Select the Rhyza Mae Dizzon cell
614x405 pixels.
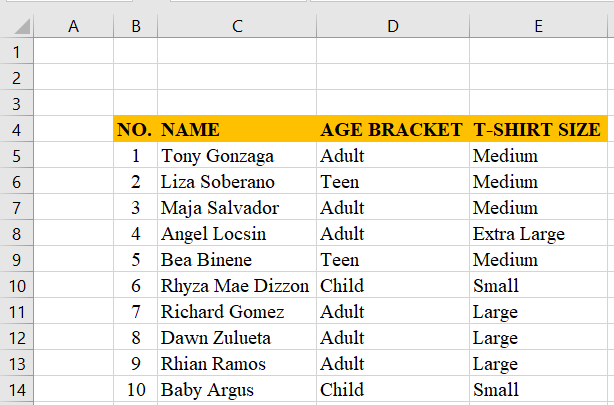(237, 285)
